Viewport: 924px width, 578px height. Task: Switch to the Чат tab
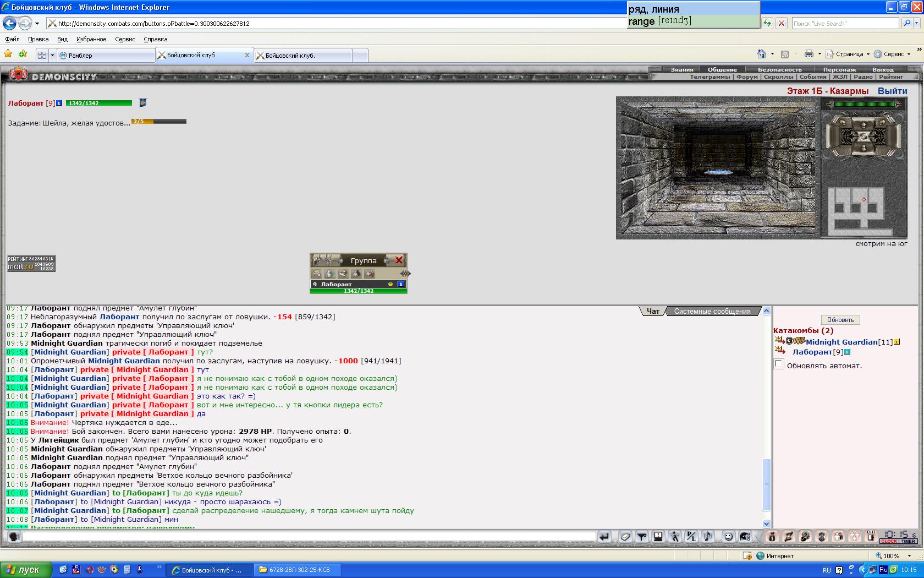[x=653, y=311]
